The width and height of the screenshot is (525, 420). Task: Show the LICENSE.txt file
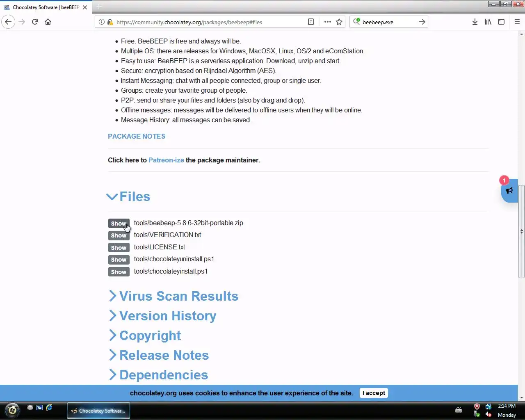[119, 248]
